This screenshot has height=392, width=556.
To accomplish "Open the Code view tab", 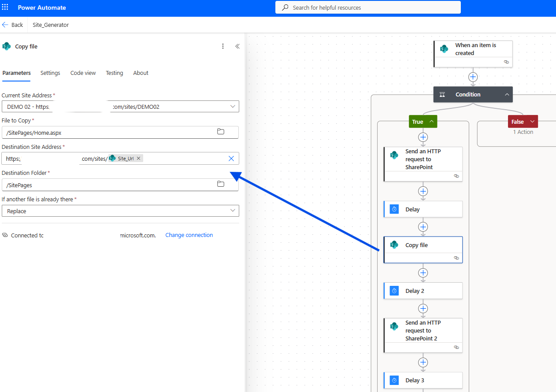I will (83, 73).
